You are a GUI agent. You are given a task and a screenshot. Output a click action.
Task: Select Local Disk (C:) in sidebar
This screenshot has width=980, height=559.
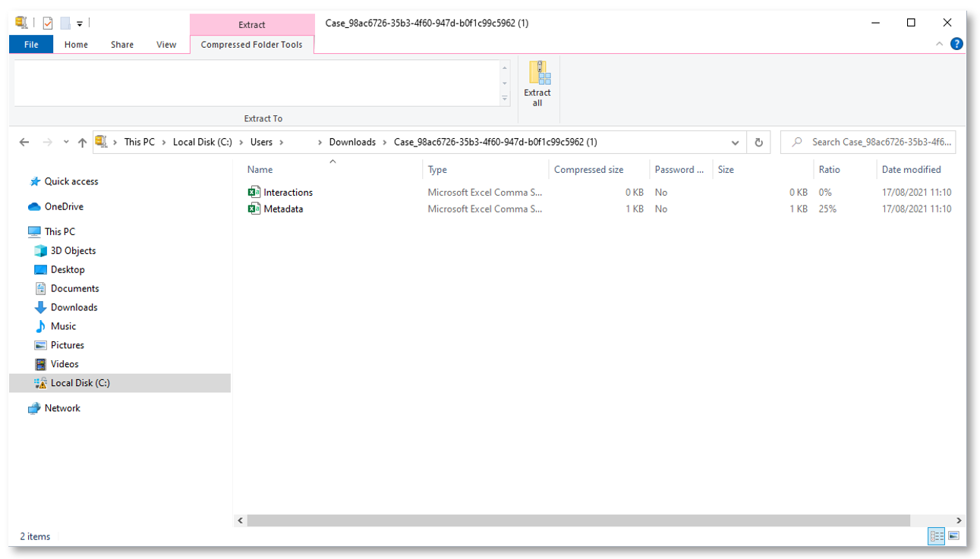tap(120, 383)
